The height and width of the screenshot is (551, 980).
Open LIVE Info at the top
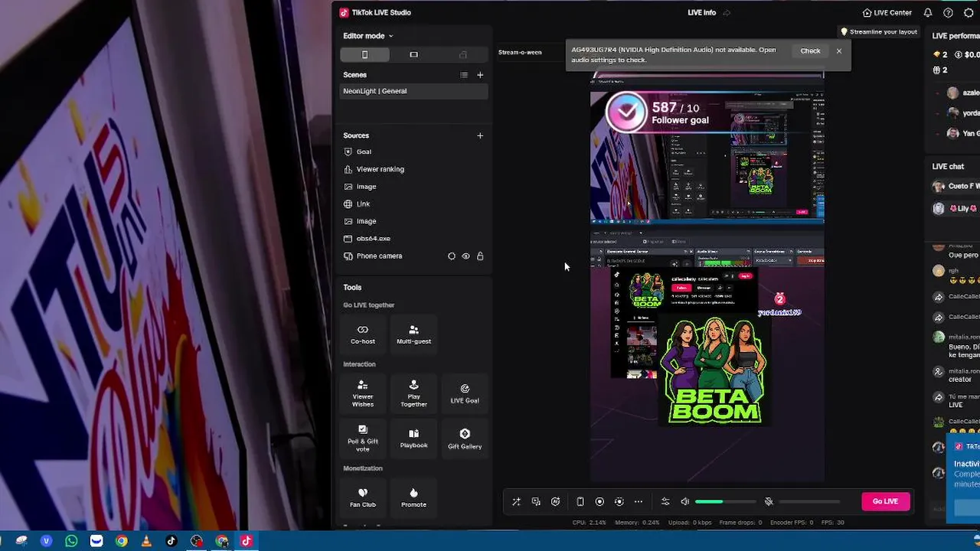coord(702,12)
